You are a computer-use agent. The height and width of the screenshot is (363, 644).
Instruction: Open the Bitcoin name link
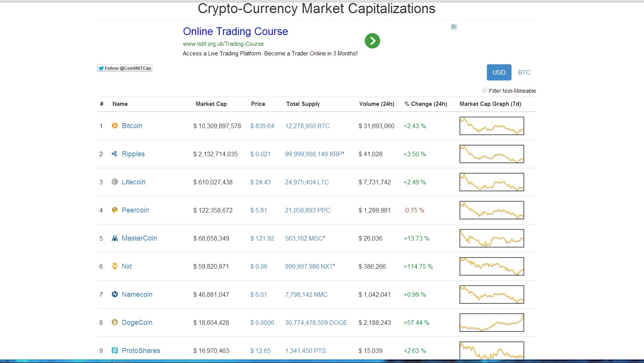click(x=132, y=126)
